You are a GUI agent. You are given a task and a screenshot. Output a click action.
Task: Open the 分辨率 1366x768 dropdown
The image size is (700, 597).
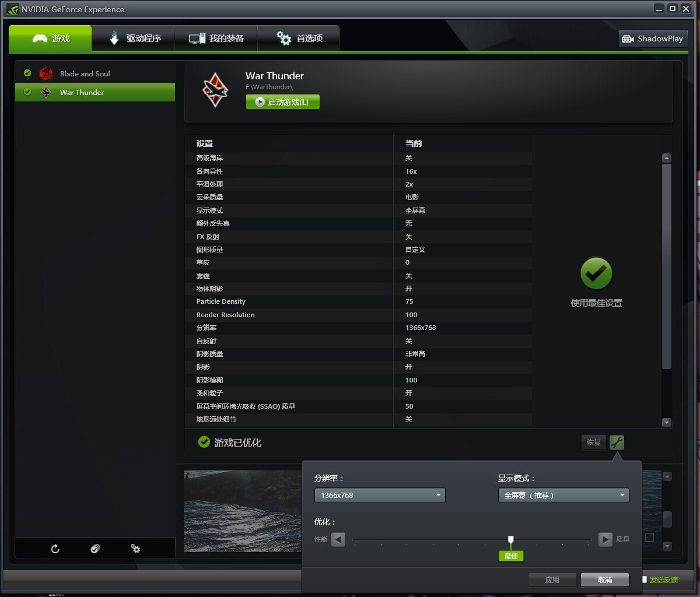pyautogui.click(x=380, y=495)
